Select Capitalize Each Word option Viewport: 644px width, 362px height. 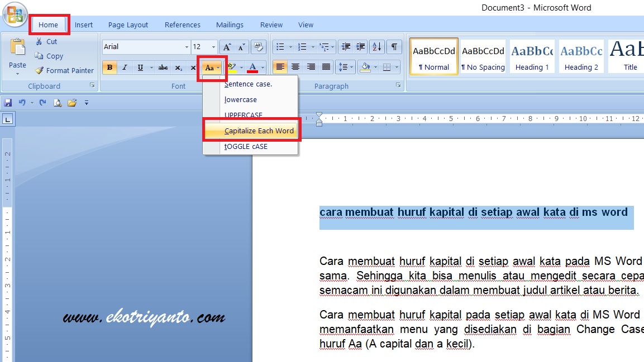pos(250,131)
